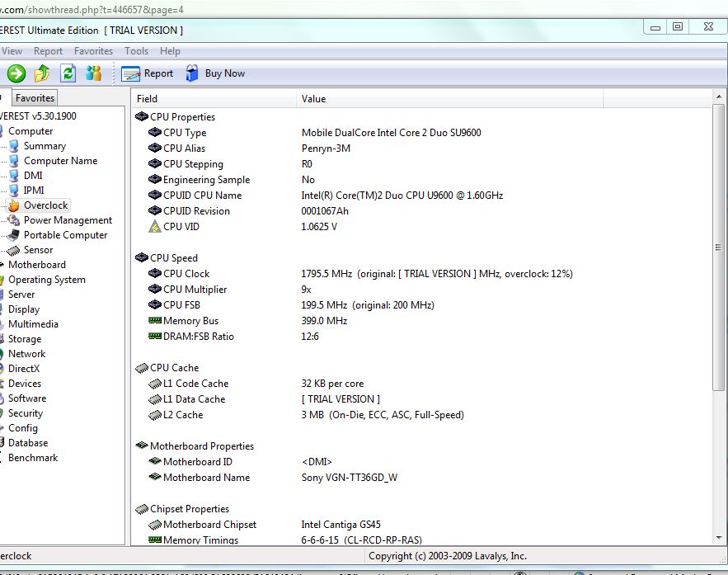Image resolution: width=728 pixels, height=575 pixels.
Task: Click the CPU Properties group chip icon
Action: [x=142, y=116]
